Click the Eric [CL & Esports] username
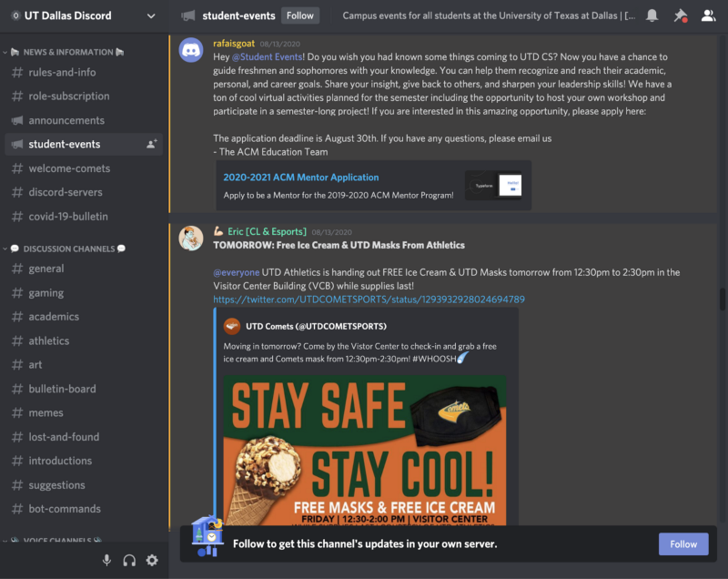Image resolution: width=728 pixels, height=579 pixels. tap(267, 232)
